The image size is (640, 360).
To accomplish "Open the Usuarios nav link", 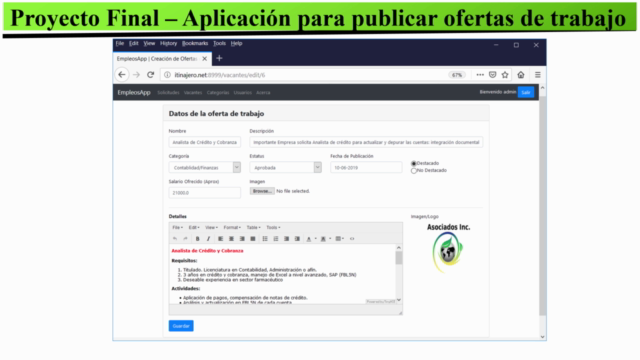I will pyautogui.click(x=242, y=93).
